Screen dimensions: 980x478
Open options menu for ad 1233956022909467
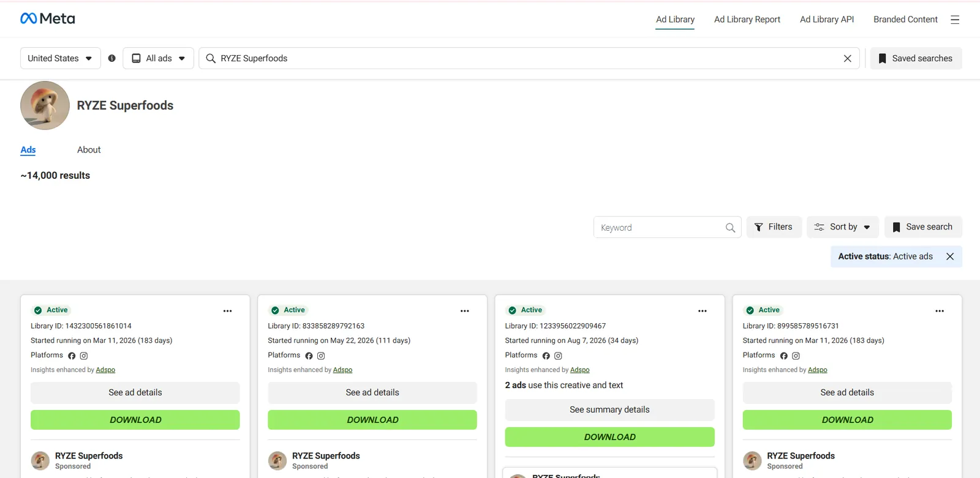coord(703,311)
